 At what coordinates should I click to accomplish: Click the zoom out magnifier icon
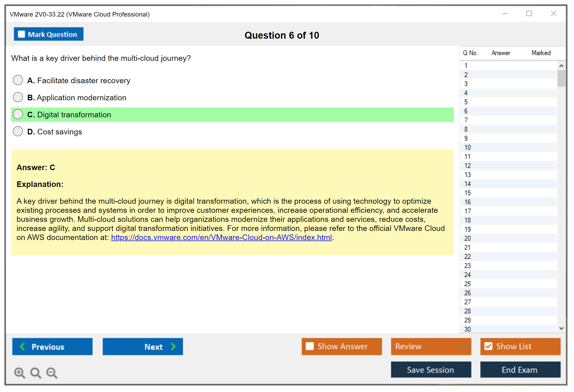pyautogui.click(x=52, y=373)
